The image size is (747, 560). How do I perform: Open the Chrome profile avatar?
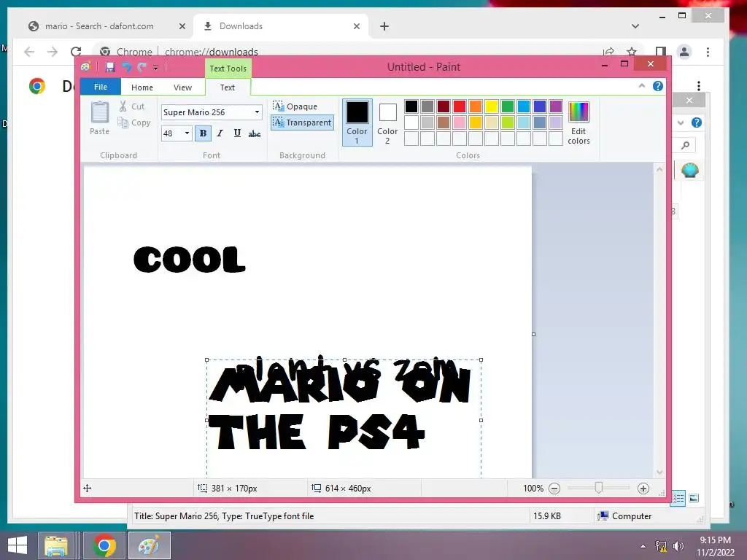pyautogui.click(x=684, y=52)
